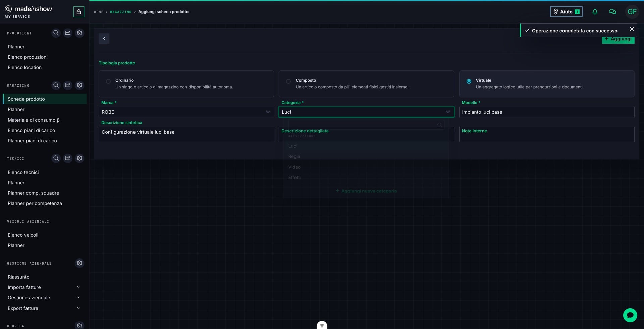644x329 pixels.
Task: Open Elenco veicoli in sidebar
Action: 23,235
